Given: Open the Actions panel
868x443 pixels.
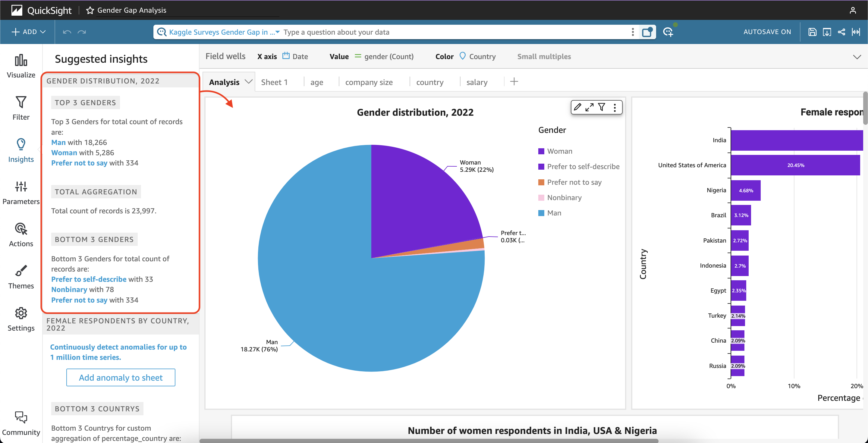Looking at the screenshot, I should (x=21, y=235).
